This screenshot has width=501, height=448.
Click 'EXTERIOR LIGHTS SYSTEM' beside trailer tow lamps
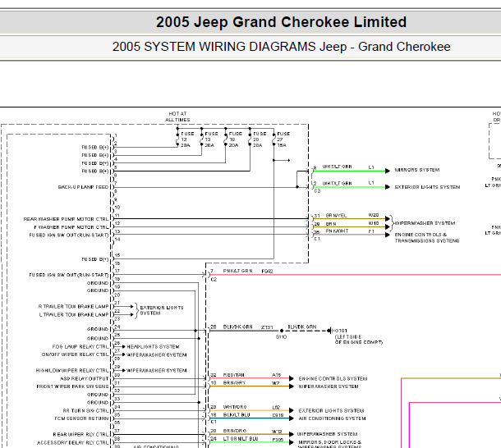coord(162,310)
